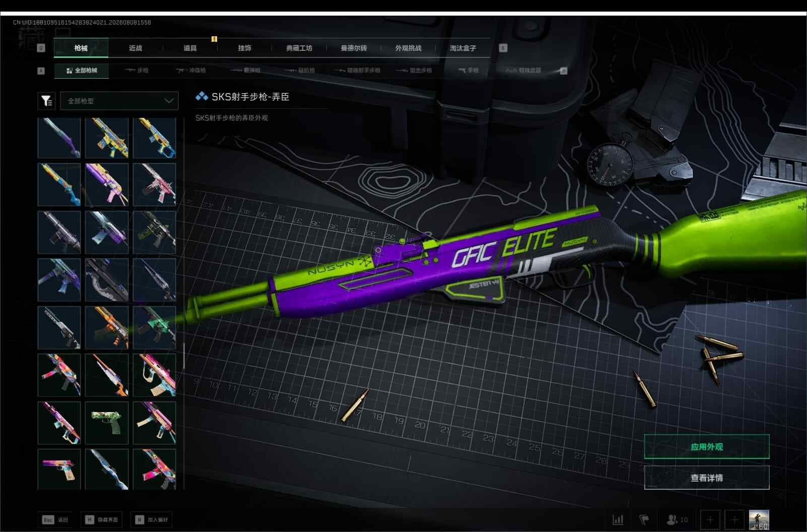The width and height of the screenshot is (807, 532).
Task: Select the black and white curved-blade skin thumbnail
Action: coord(107,280)
